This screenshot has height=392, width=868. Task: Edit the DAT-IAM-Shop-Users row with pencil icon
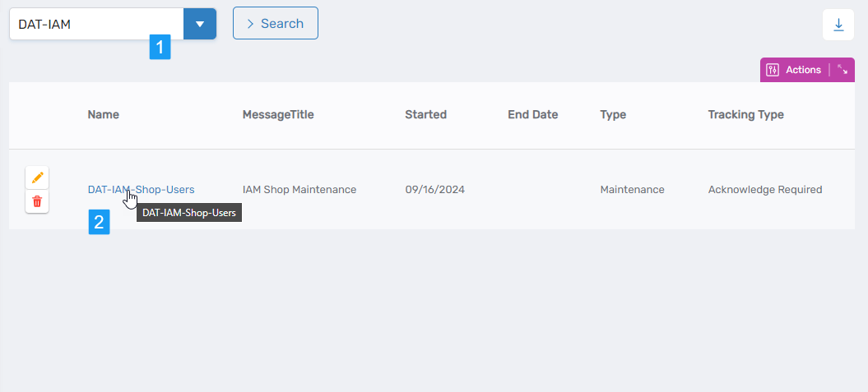click(37, 178)
